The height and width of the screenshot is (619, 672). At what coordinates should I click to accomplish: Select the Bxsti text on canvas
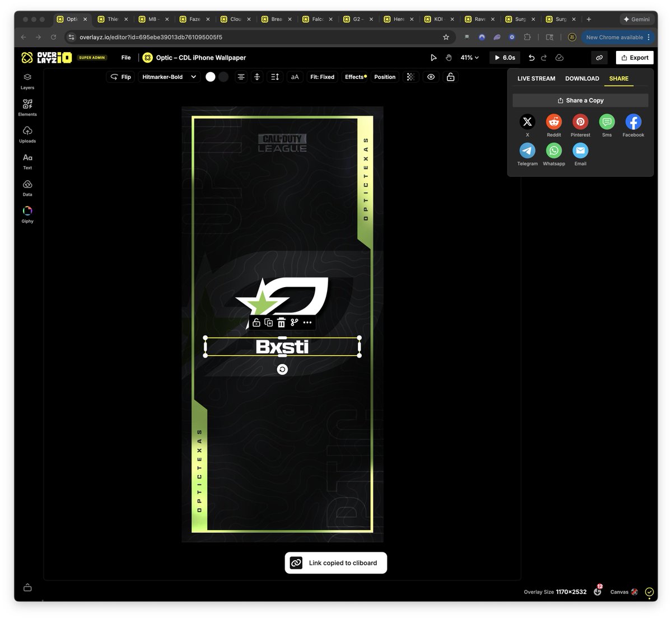tap(282, 346)
